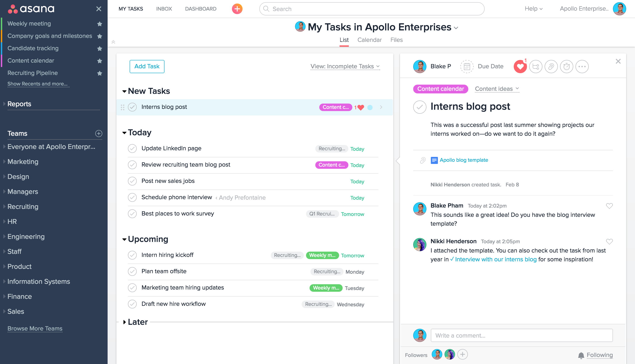This screenshot has width=635, height=364.
Task: Click the attachment paperclip button in header
Action: 551,67
